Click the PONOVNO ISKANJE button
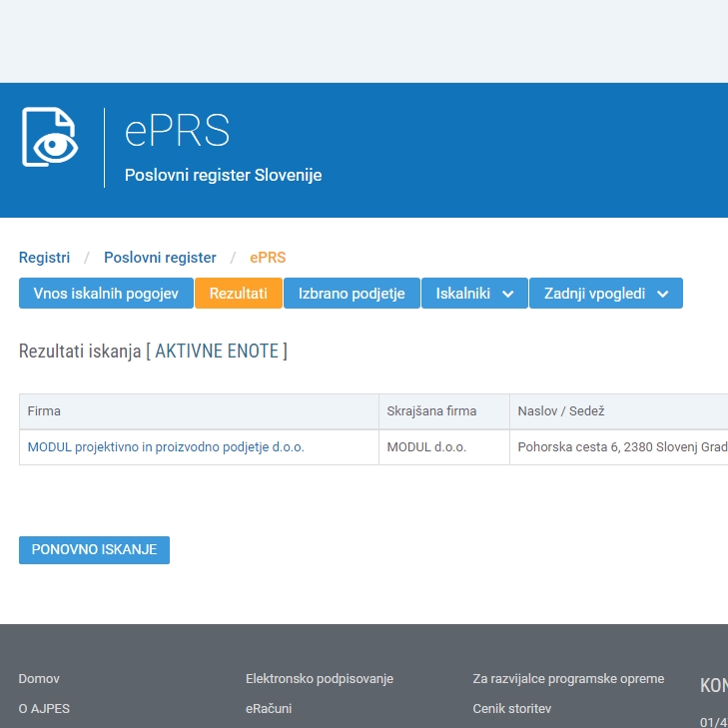This screenshot has width=728, height=728. click(94, 550)
